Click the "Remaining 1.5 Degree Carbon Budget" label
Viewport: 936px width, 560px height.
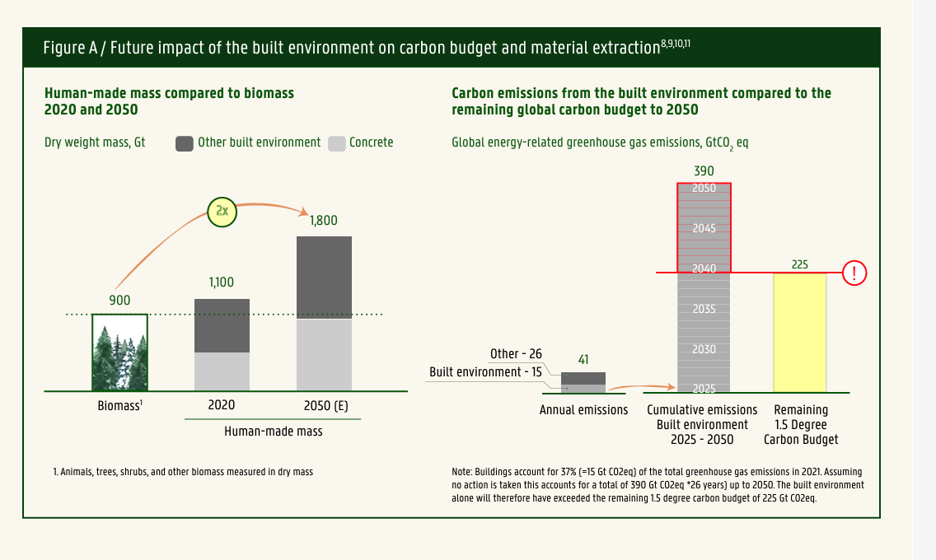[x=801, y=425]
